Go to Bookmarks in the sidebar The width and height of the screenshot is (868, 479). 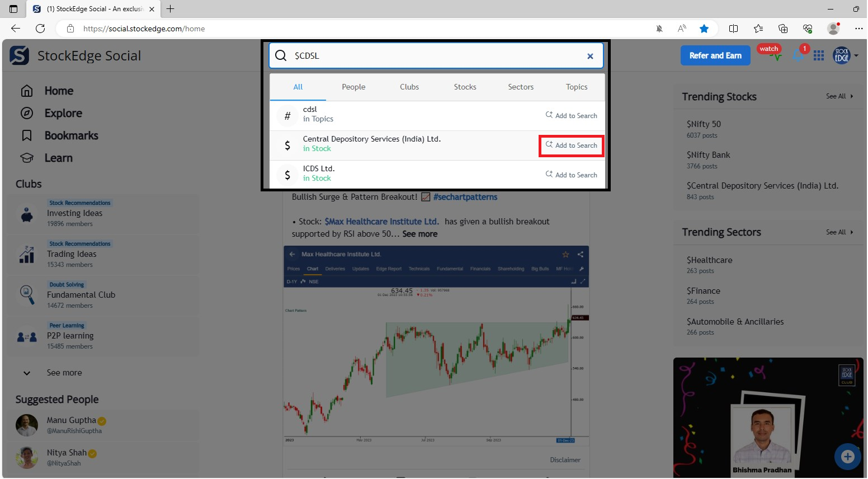click(71, 135)
